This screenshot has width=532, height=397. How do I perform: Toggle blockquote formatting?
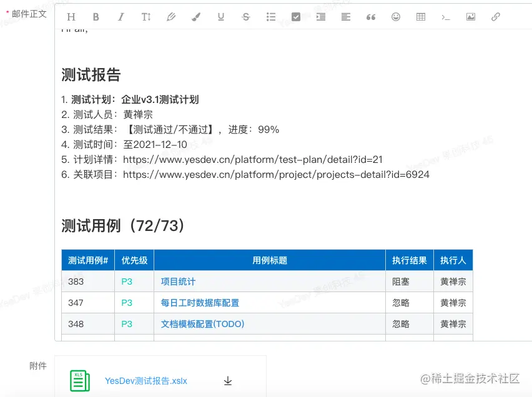click(370, 17)
